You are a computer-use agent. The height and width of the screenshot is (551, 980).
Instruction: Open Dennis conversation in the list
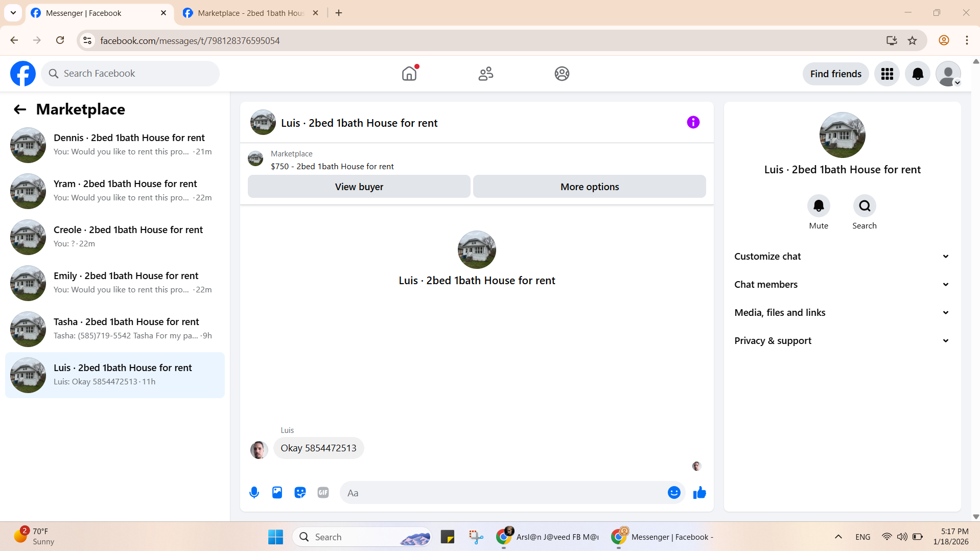(115, 145)
